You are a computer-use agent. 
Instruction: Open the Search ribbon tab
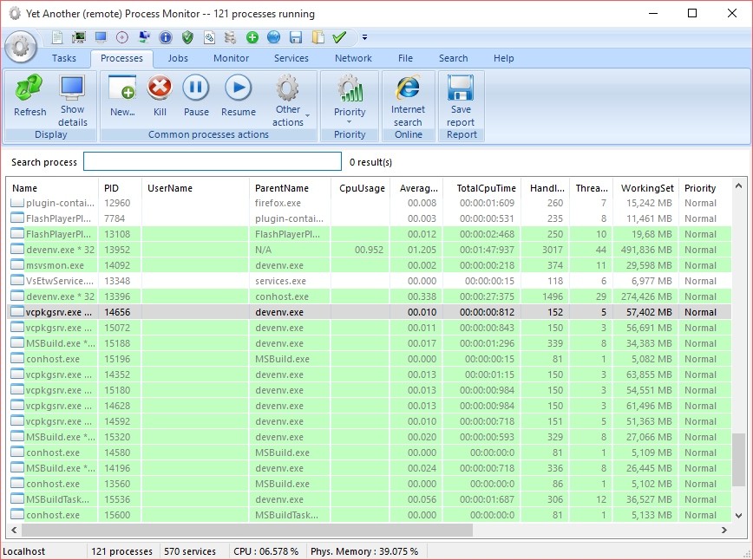[x=453, y=58]
